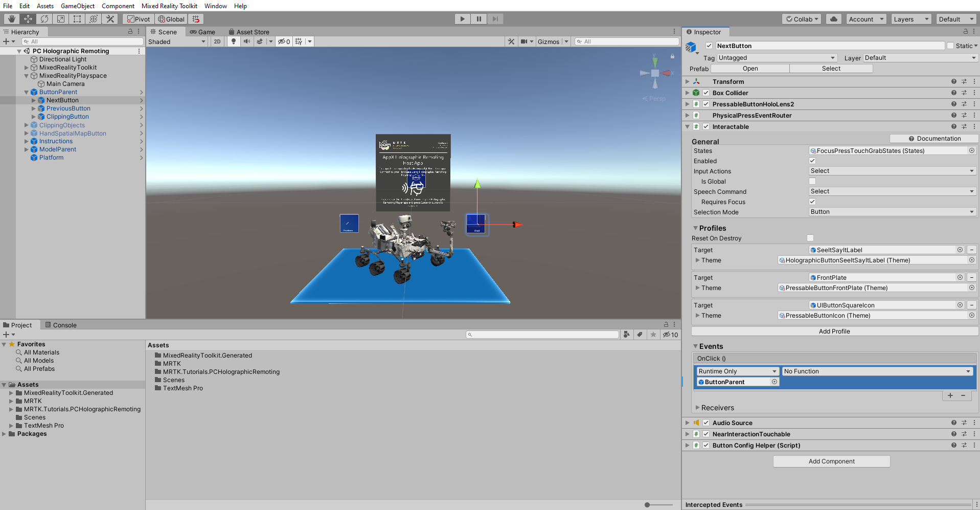Screen dimensions: 980x510
Task: Open the Speech Command dropdown
Action: [892, 191]
